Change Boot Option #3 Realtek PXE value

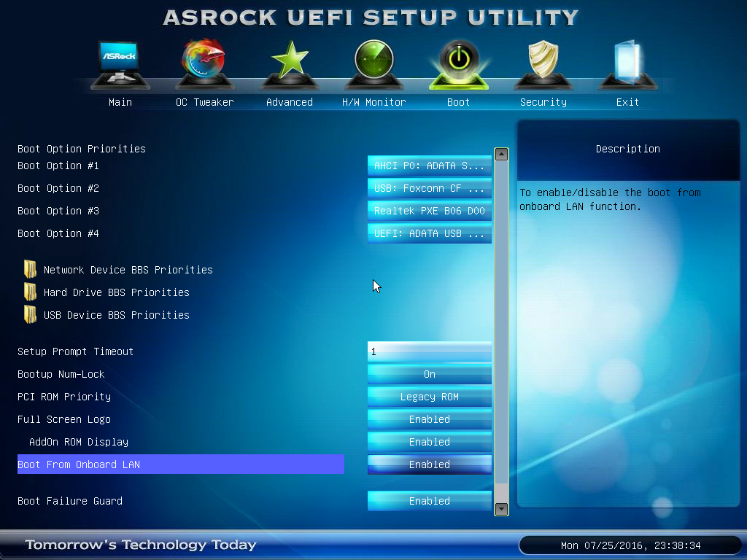click(429, 211)
